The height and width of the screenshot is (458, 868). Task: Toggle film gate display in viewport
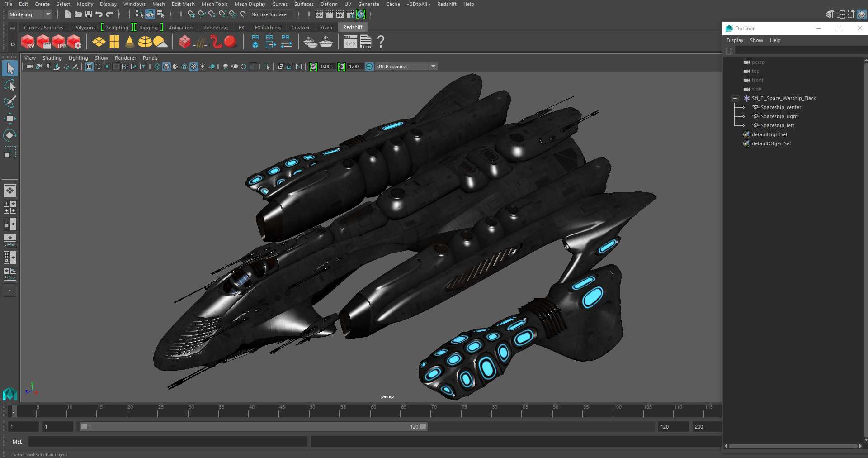[98, 67]
